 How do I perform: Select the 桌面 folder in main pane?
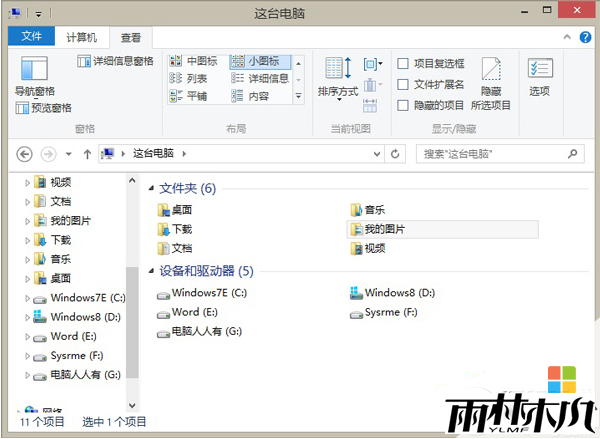(x=175, y=210)
